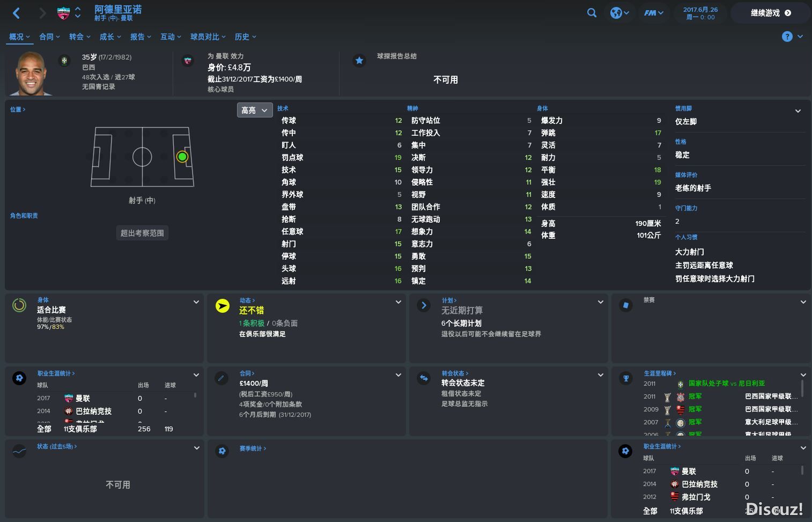
Task: Click 2017.6月.26 date display
Action: tap(700, 10)
